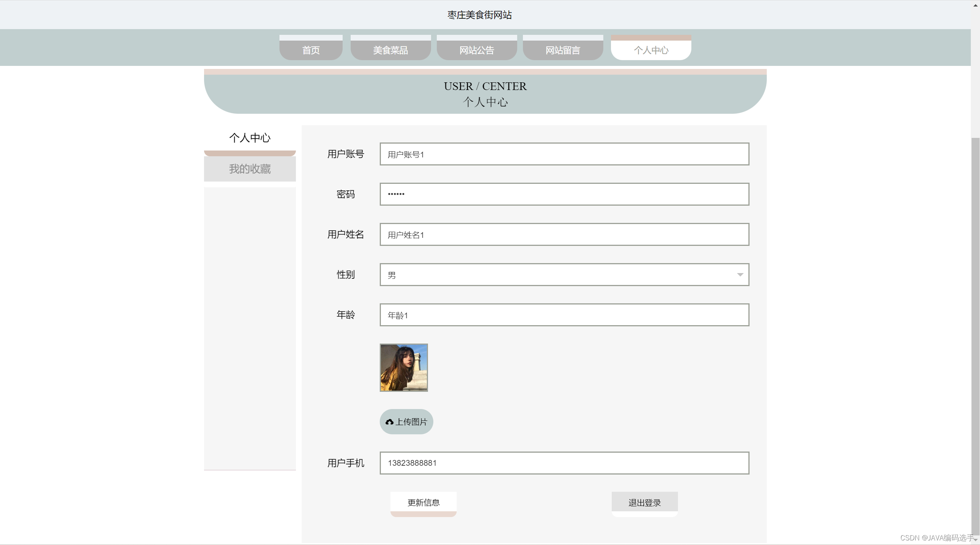Click the scrollbar up arrow
The height and width of the screenshot is (545, 980).
[975, 5]
